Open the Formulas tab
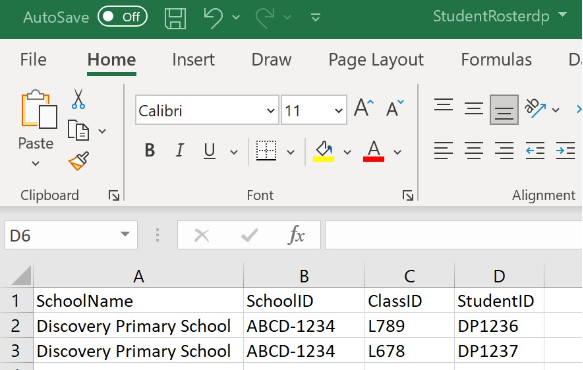The image size is (583, 370). (x=496, y=59)
